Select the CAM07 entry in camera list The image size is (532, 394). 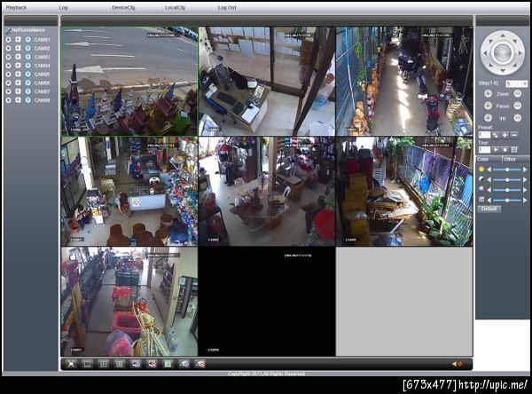pos(42,91)
